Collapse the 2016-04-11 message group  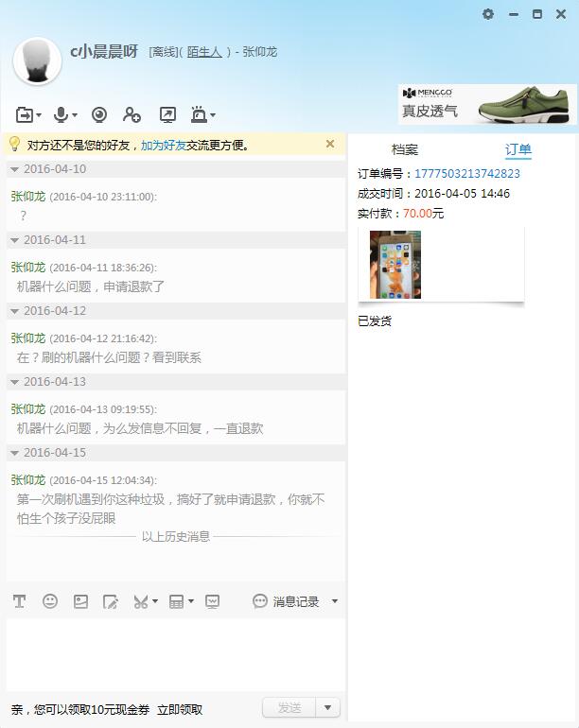coord(14,240)
